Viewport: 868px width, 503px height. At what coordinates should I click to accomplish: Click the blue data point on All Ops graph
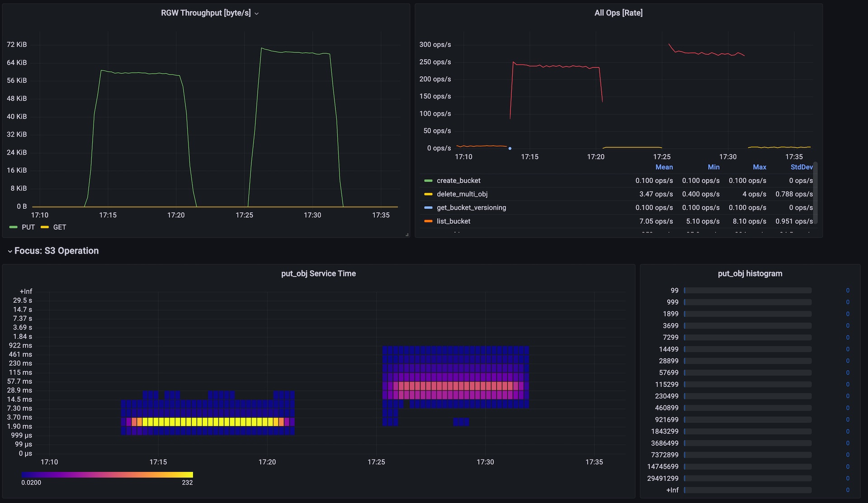click(x=510, y=148)
